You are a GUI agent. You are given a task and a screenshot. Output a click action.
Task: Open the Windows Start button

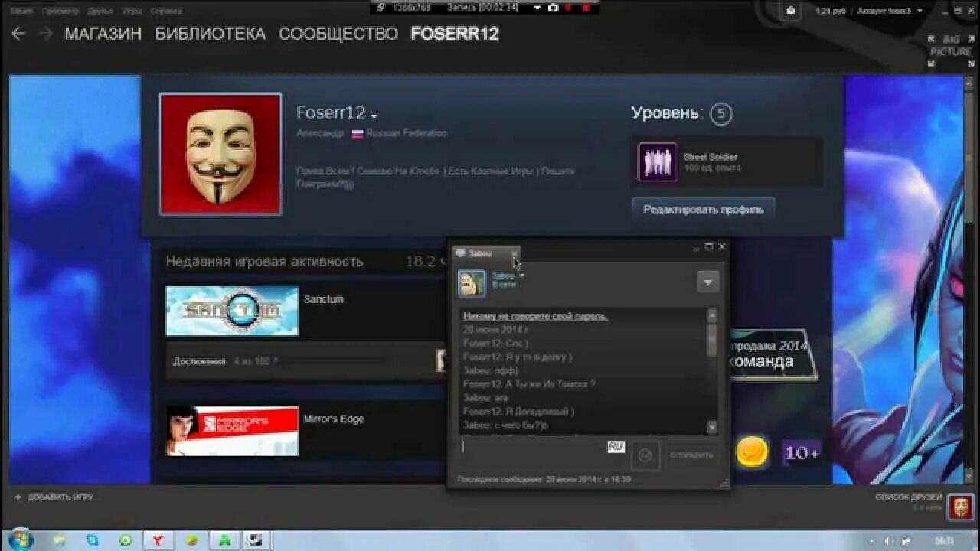[x=19, y=540]
